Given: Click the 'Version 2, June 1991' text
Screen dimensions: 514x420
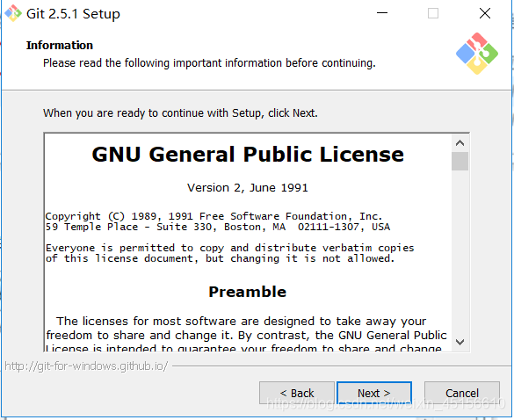Looking at the screenshot, I should pyautogui.click(x=248, y=187).
